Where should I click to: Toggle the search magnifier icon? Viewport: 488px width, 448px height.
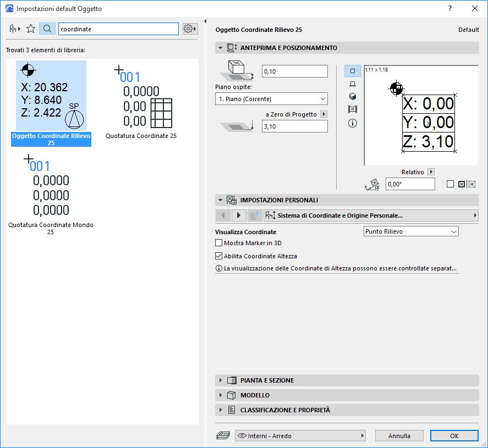coord(47,29)
